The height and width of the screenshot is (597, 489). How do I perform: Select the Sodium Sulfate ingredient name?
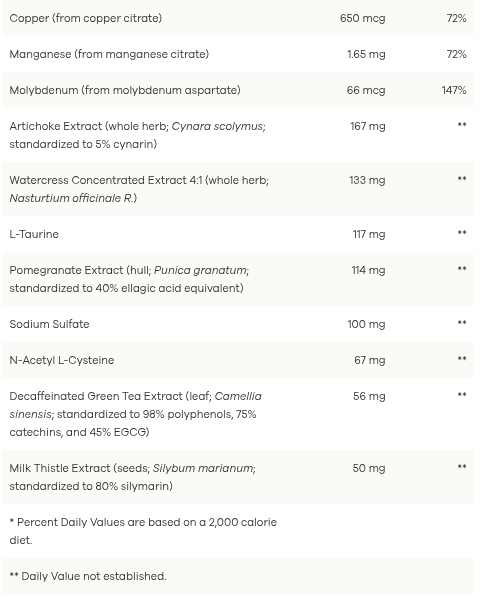pos(49,324)
